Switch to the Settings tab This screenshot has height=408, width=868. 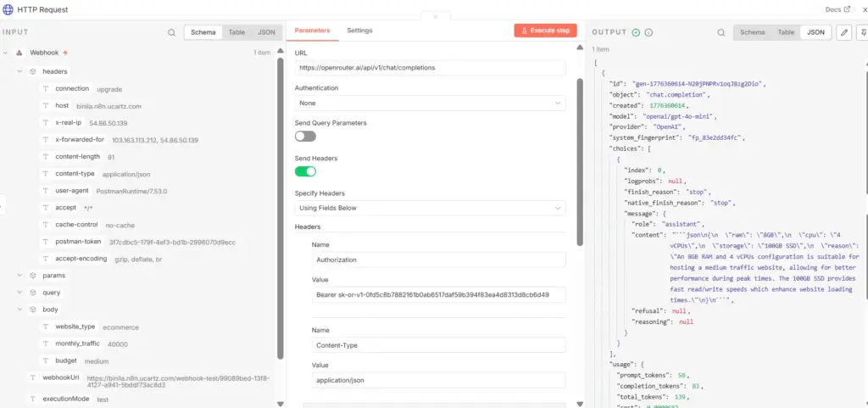tap(359, 31)
